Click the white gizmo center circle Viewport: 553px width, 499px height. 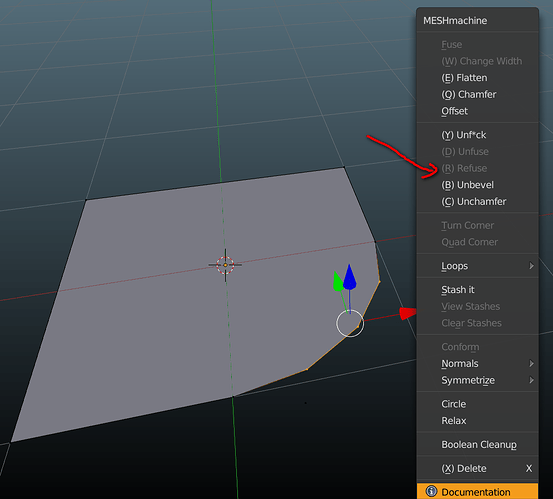click(350, 323)
